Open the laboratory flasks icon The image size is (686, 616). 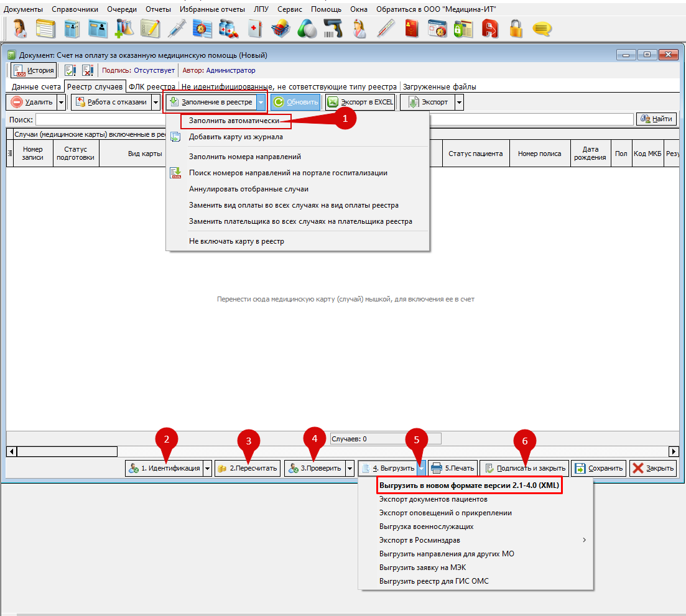click(x=124, y=29)
